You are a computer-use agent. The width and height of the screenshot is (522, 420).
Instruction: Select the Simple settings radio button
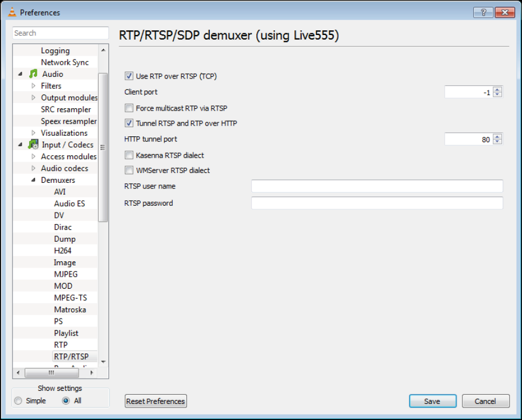point(18,401)
